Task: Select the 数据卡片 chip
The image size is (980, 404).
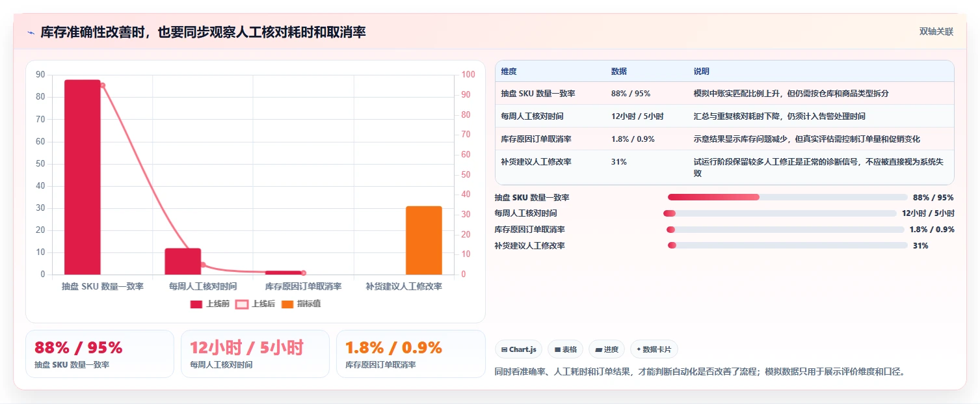Action: click(x=654, y=349)
